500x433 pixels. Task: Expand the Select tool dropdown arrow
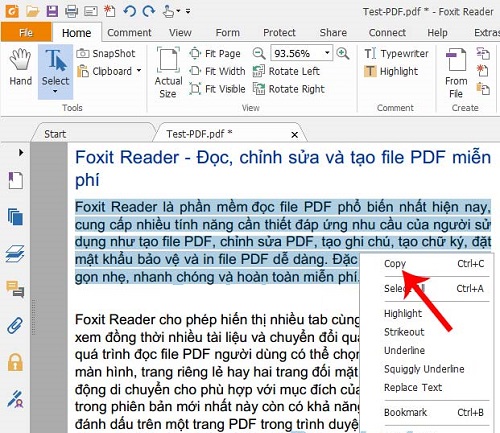(x=55, y=91)
